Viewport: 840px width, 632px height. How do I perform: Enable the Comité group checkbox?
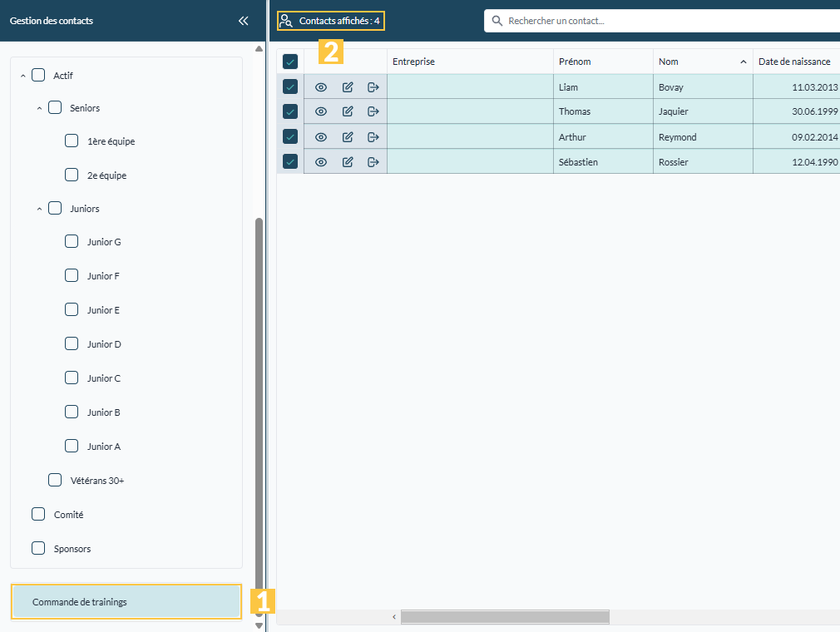coord(38,514)
